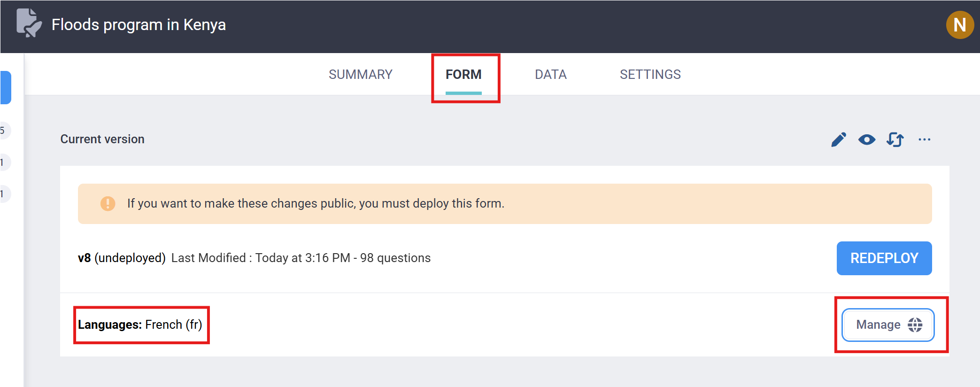The height and width of the screenshot is (387, 980).
Task: Select the FORM tab
Action: click(463, 74)
